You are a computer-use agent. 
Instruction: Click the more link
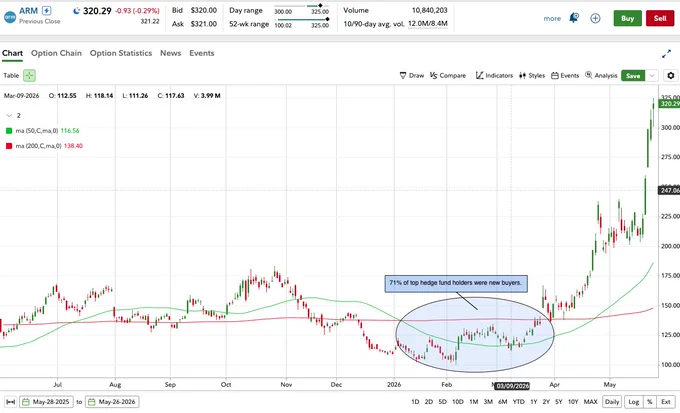point(552,19)
